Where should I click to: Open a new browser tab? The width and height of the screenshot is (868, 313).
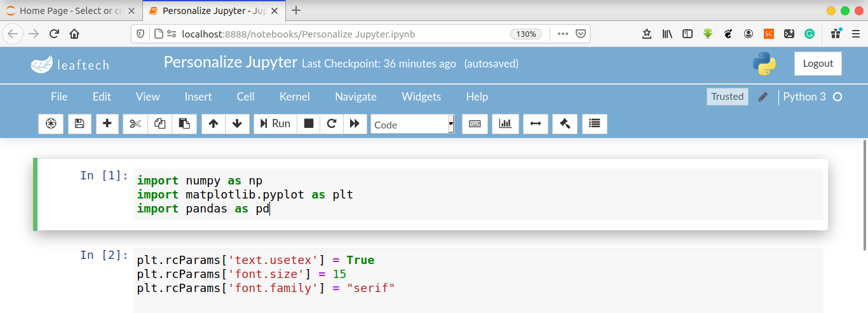click(x=296, y=10)
